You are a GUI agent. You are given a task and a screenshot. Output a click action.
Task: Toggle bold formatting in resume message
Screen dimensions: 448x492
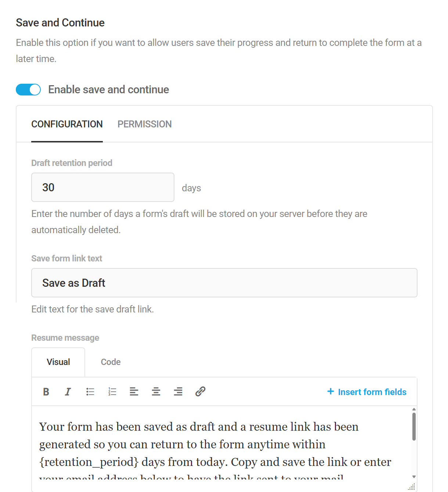coord(46,392)
